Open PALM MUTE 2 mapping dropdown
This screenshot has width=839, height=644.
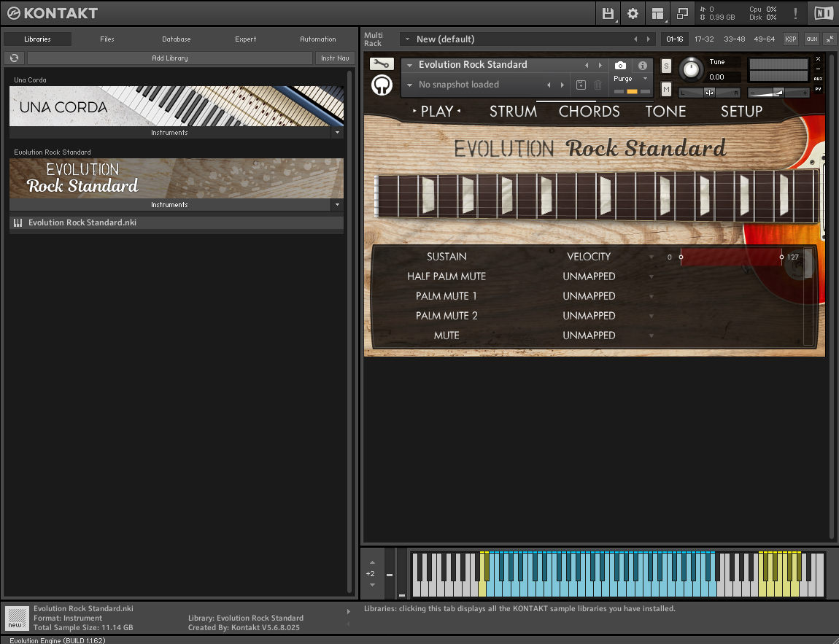652,316
